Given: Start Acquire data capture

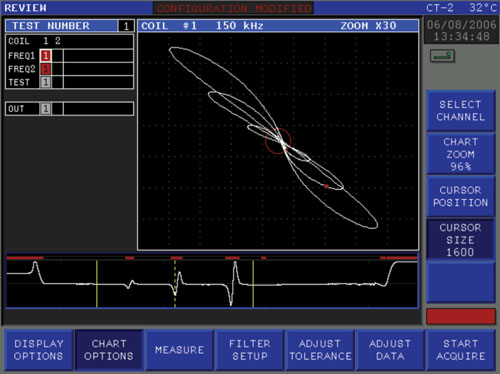Looking at the screenshot, I should 461,350.
